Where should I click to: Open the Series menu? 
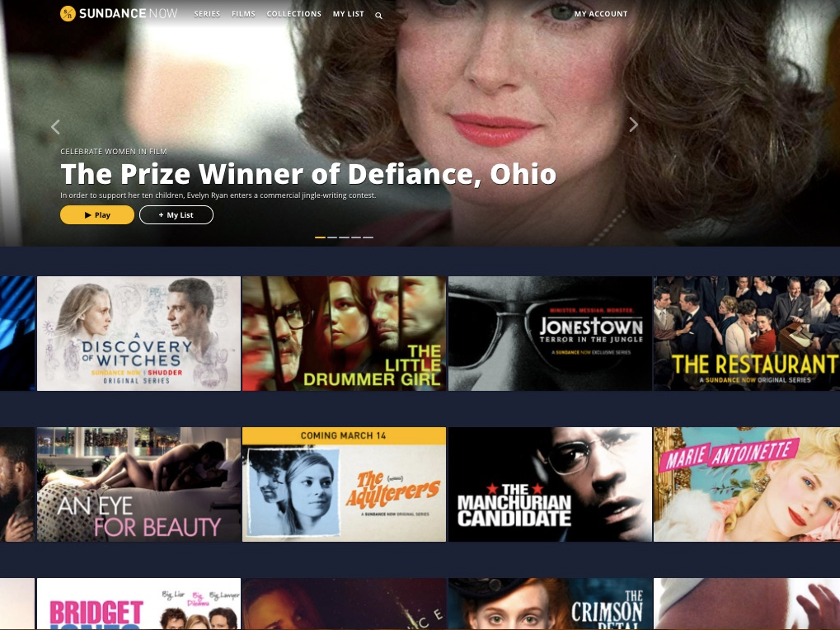click(207, 14)
